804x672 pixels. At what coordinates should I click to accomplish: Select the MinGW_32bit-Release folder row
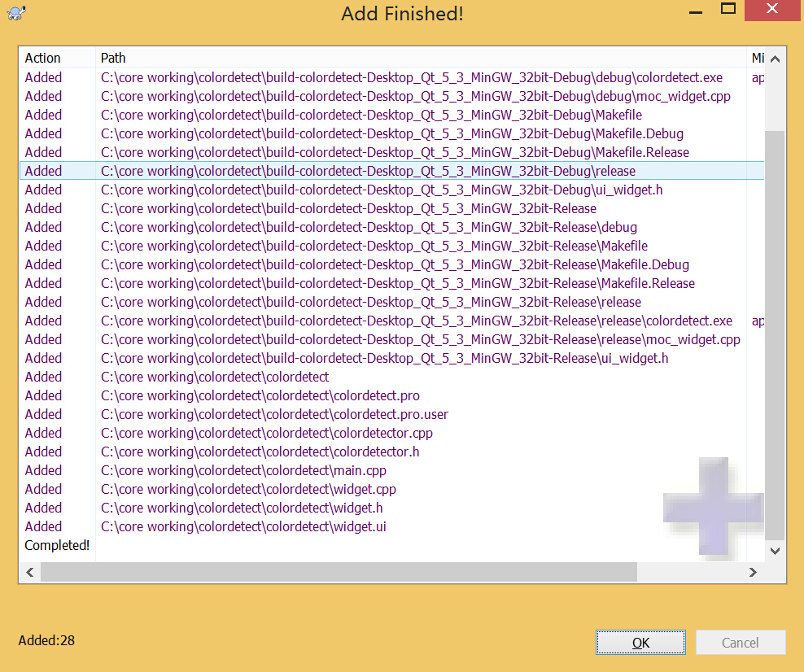[x=391, y=208]
